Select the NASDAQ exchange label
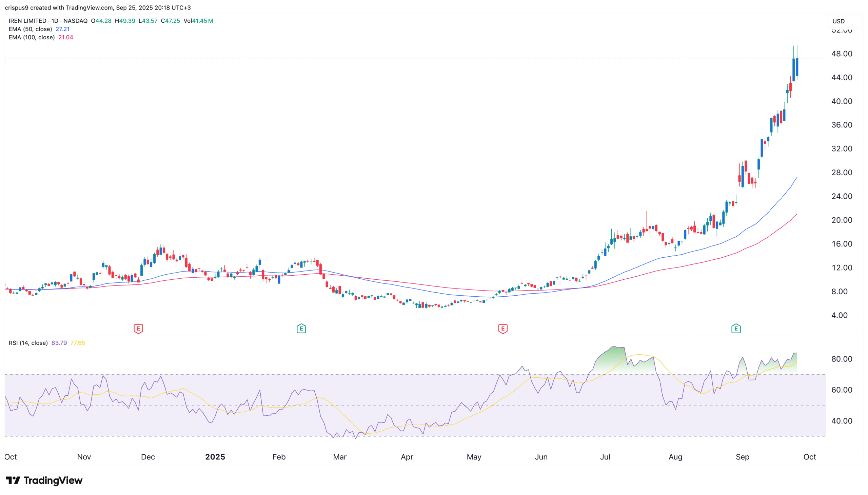Image resolution: width=868 pixels, height=495 pixels. point(76,20)
